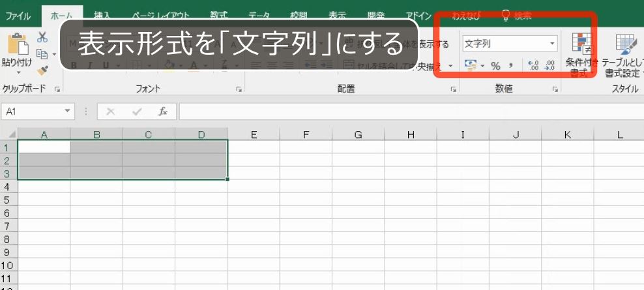Switch to the データ tab
This screenshot has width=644, height=290.
(x=259, y=16)
